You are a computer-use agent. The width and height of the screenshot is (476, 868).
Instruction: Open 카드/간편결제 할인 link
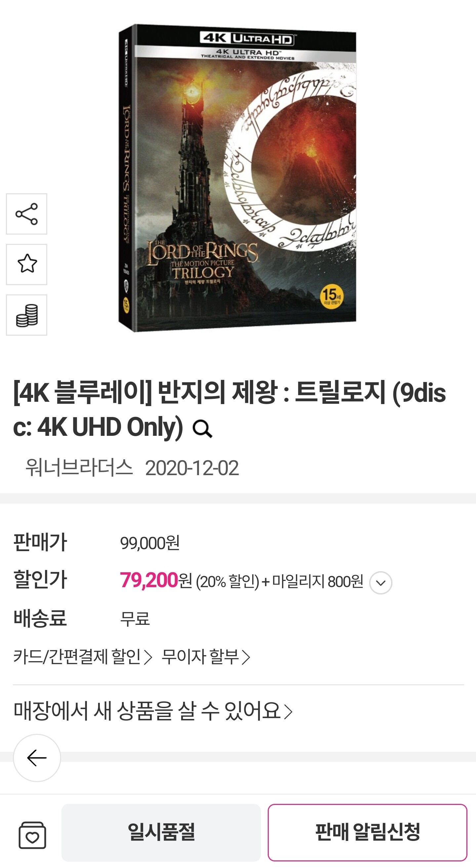point(83,657)
